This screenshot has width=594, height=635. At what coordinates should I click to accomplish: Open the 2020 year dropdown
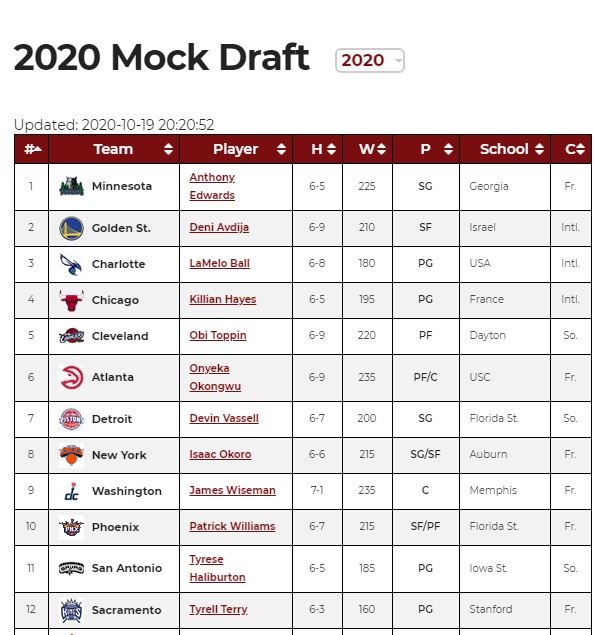tap(370, 61)
